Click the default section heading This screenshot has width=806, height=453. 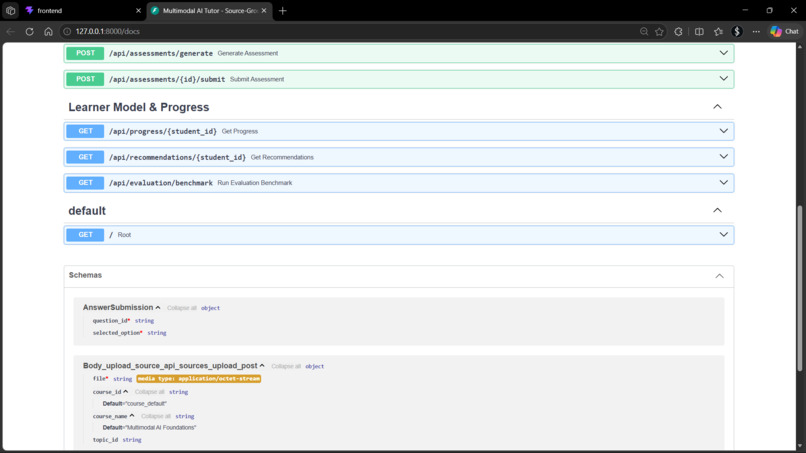[87, 211]
